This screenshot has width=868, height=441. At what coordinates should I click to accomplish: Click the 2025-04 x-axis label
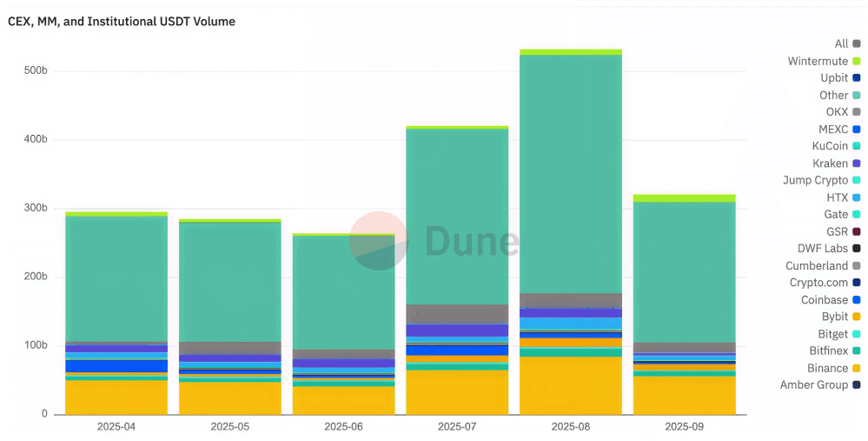pyautogui.click(x=116, y=427)
